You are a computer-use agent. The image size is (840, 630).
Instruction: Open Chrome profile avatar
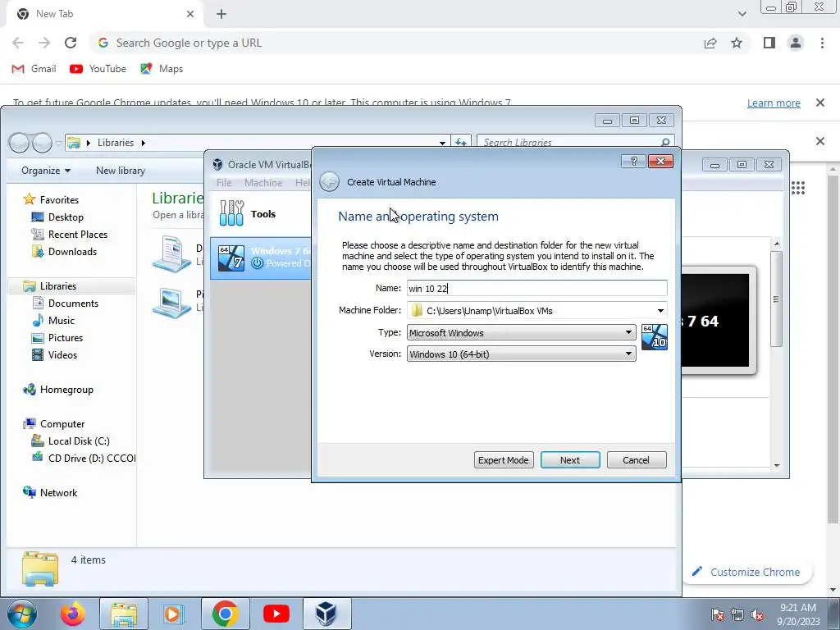pyautogui.click(x=796, y=43)
